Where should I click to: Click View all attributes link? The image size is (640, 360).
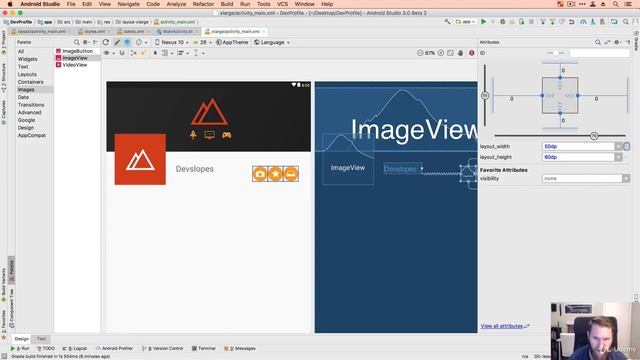(502, 326)
